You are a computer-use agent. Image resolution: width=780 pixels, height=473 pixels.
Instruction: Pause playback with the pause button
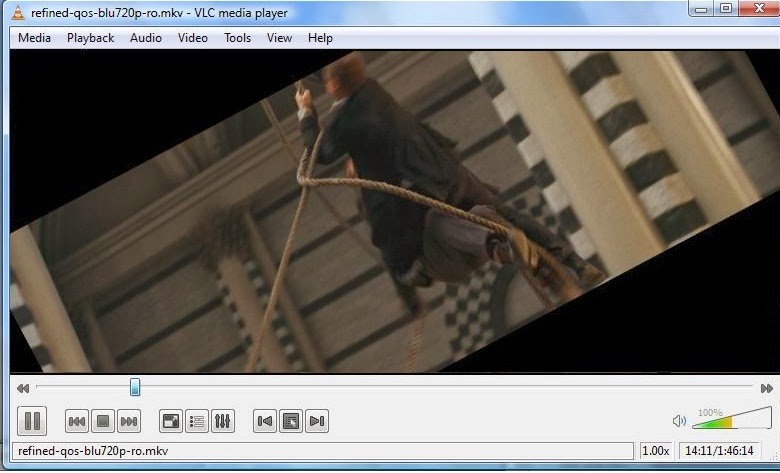pos(32,421)
